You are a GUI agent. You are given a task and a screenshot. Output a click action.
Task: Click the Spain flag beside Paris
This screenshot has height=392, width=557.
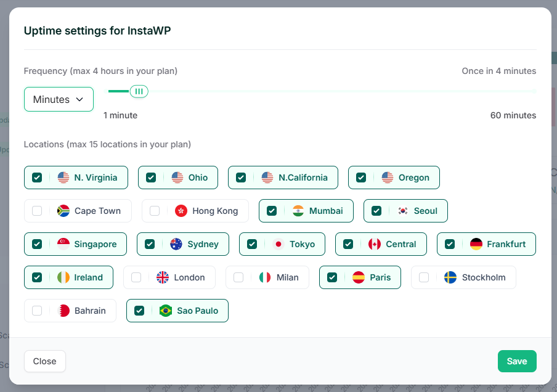pyautogui.click(x=359, y=277)
